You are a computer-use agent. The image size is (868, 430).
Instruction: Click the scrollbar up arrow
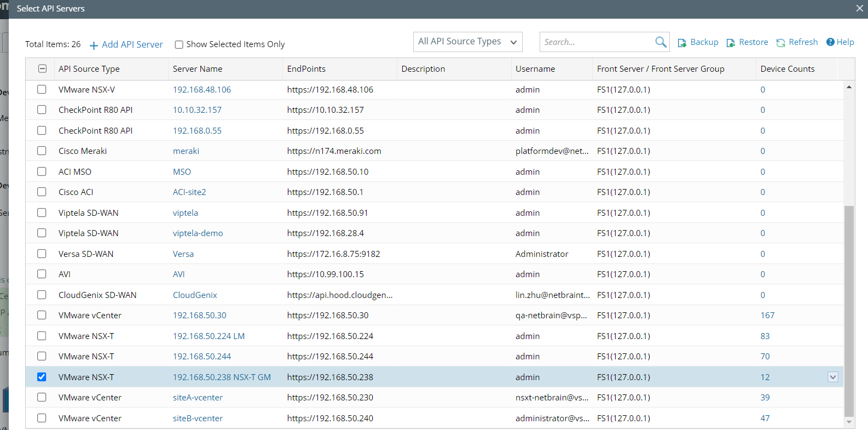click(849, 87)
